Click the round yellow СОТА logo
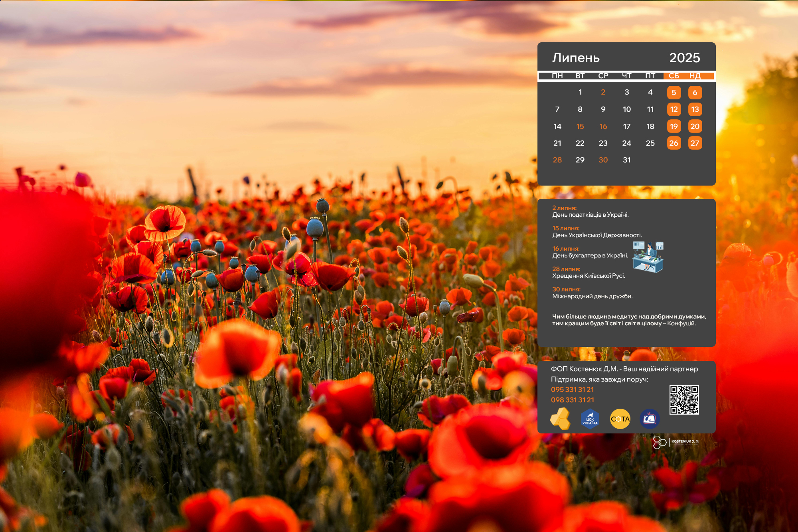798x532 pixels. click(x=620, y=419)
